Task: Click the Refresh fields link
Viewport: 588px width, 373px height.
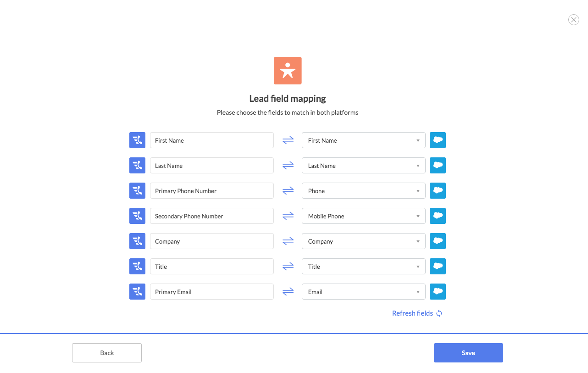Action: [x=412, y=313]
